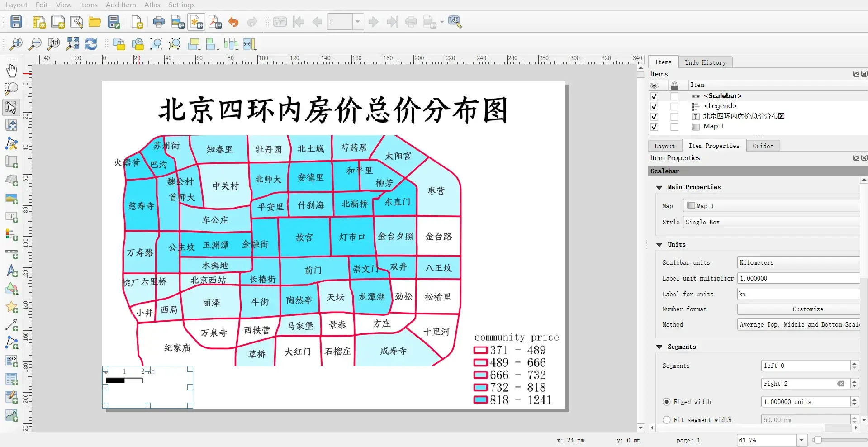The image size is (868, 447).
Task: Open the Settings menu
Action: pyautogui.click(x=181, y=5)
